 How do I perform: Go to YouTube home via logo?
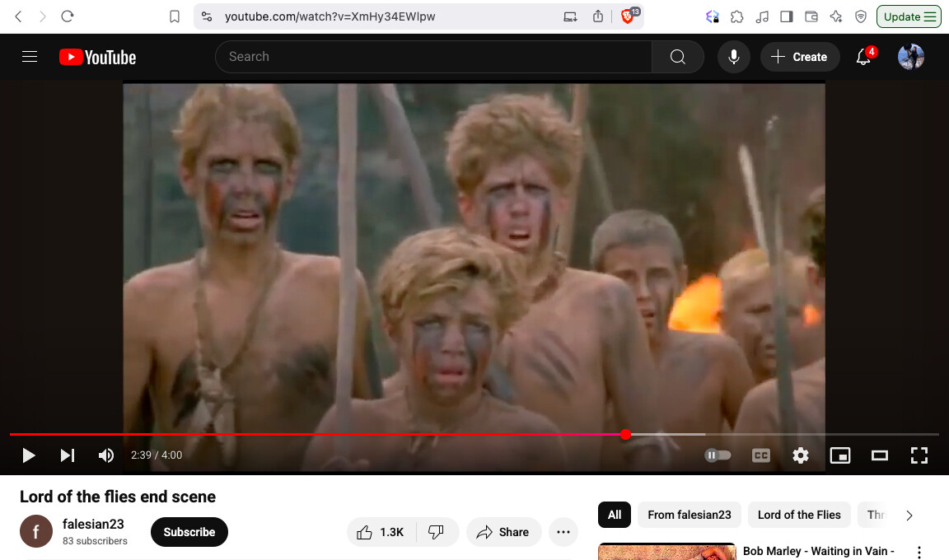[97, 57]
